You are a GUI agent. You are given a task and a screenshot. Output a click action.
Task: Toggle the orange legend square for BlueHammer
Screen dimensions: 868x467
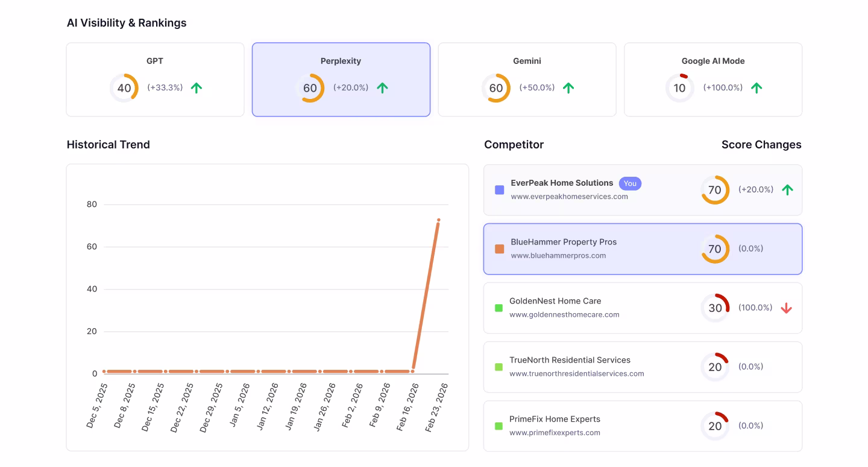pyautogui.click(x=498, y=248)
